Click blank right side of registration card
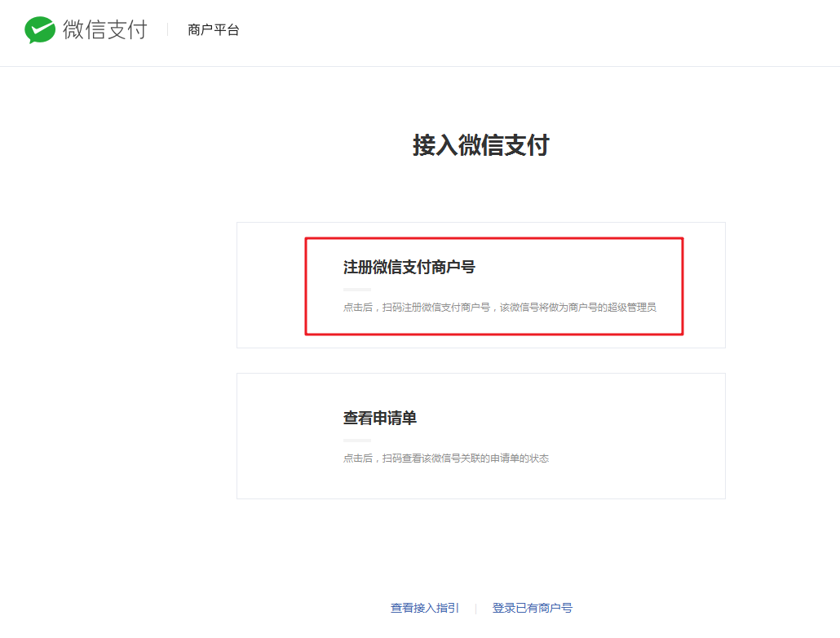Viewport: 840px width, 638px height. (703, 286)
